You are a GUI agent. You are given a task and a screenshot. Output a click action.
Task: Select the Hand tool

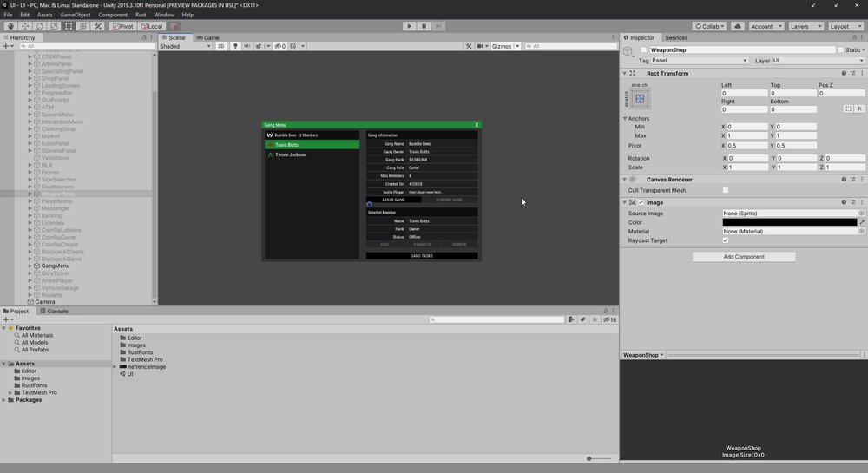click(x=10, y=26)
